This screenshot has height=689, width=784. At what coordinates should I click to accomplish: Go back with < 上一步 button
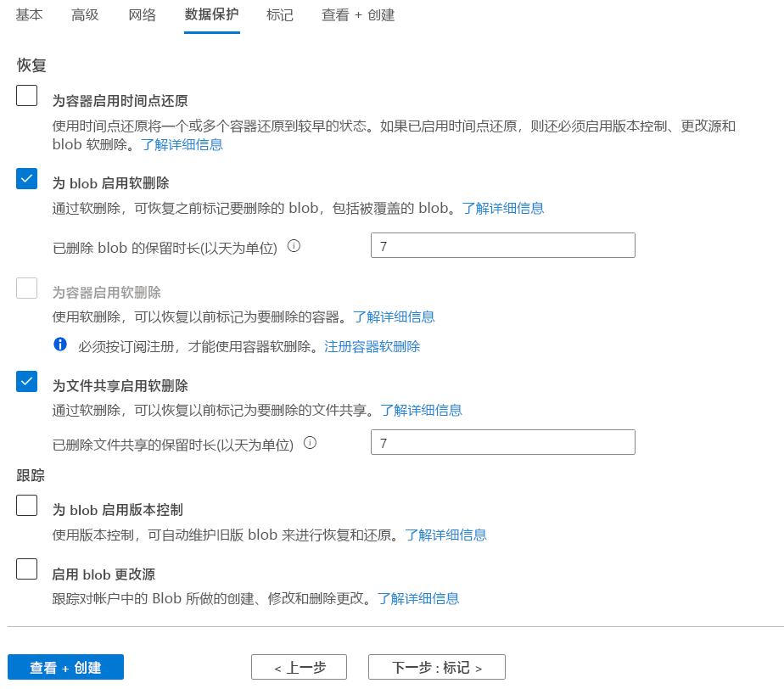(299, 667)
